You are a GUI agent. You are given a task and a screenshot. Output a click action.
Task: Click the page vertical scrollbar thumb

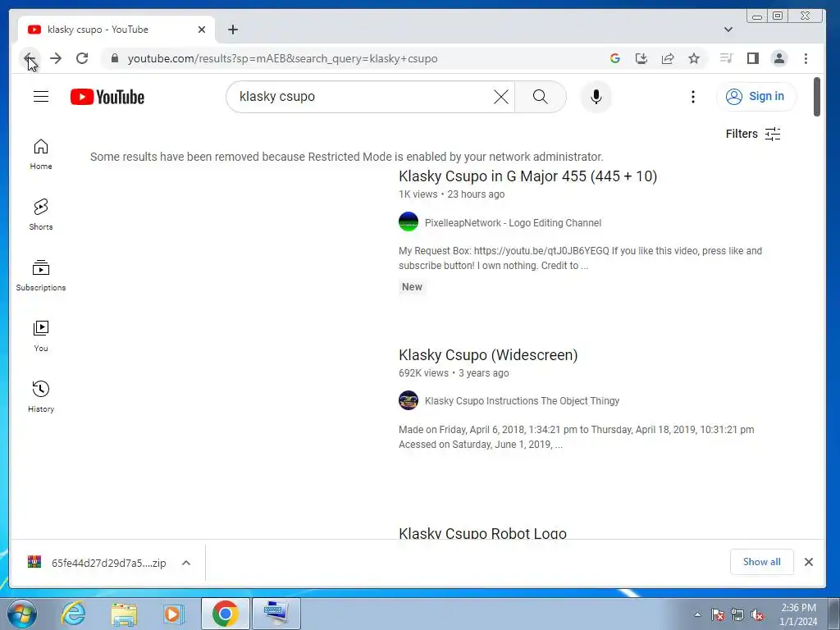pyautogui.click(x=816, y=97)
